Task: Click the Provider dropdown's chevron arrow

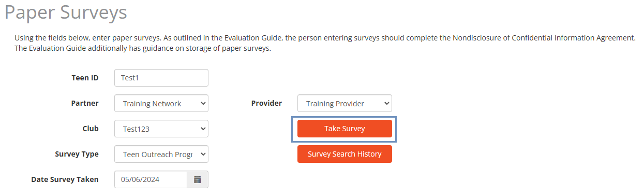Action: coord(385,104)
